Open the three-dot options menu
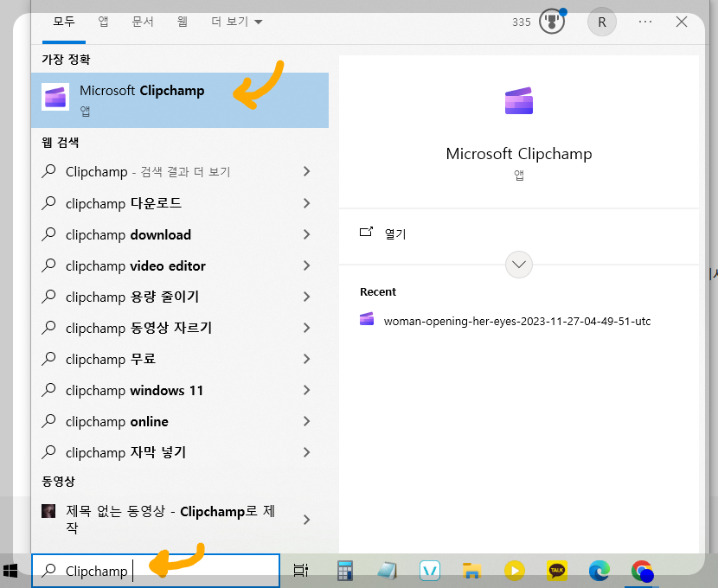This screenshot has height=588, width=718. (644, 22)
